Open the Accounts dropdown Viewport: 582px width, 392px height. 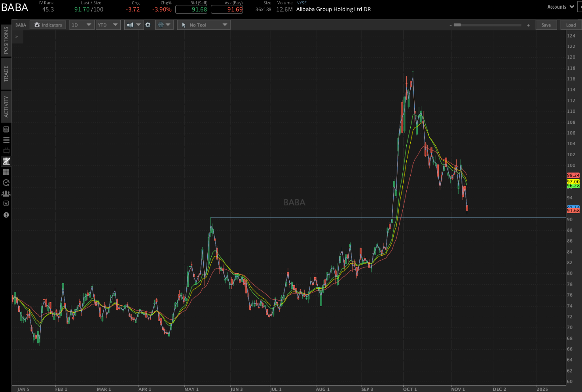pos(560,7)
